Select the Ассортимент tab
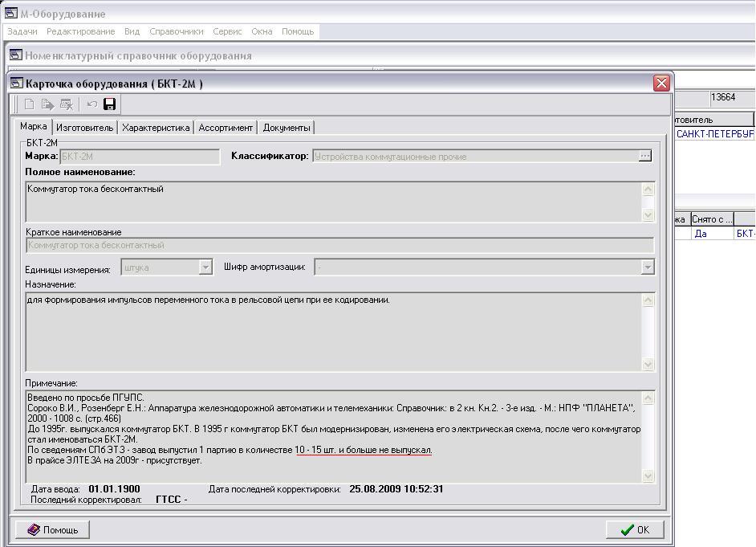This screenshot has width=756, height=547. (x=226, y=128)
